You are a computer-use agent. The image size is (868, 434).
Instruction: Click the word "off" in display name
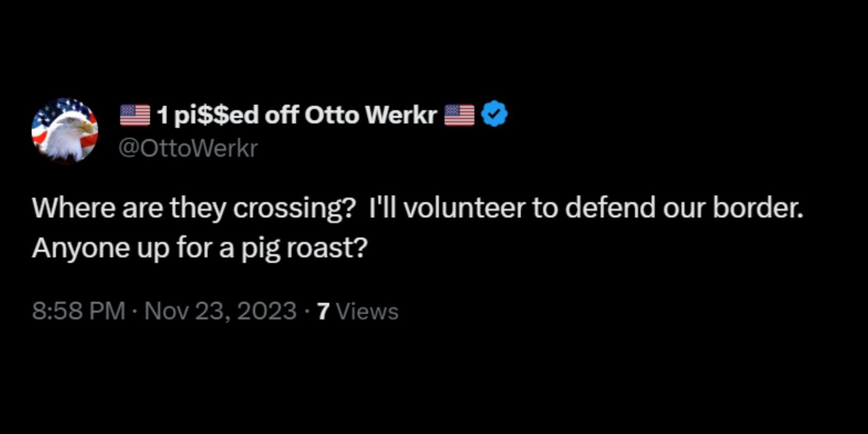[281, 115]
